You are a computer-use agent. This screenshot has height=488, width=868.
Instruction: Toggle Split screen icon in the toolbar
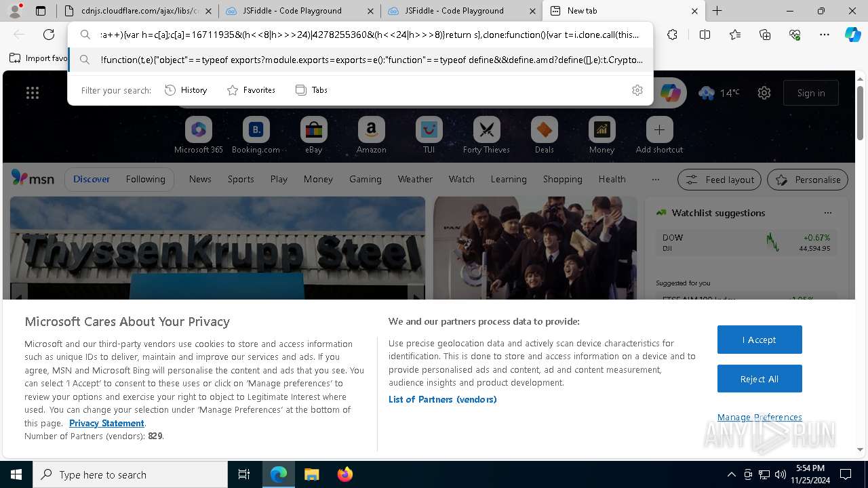[705, 35]
